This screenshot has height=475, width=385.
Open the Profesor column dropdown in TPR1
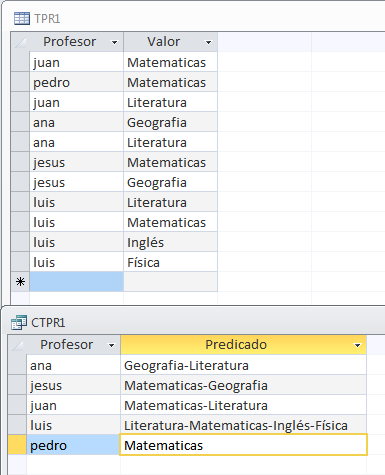(114, 42)
